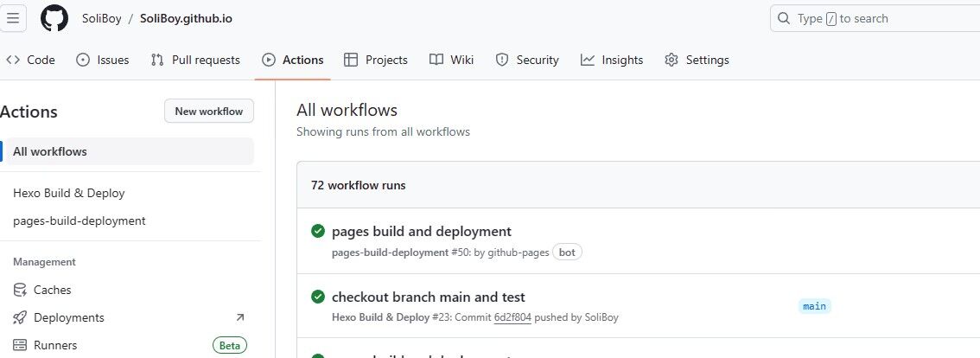Open the Wiki tab
980x358 pixels.
pyautogui.click(x=452, y=60)
